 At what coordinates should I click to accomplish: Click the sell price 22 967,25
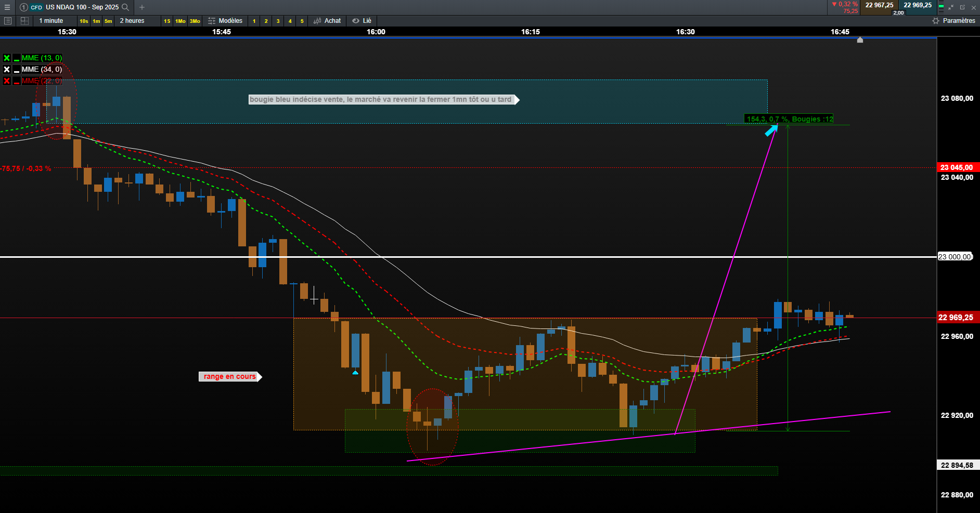tap(879, 5)
